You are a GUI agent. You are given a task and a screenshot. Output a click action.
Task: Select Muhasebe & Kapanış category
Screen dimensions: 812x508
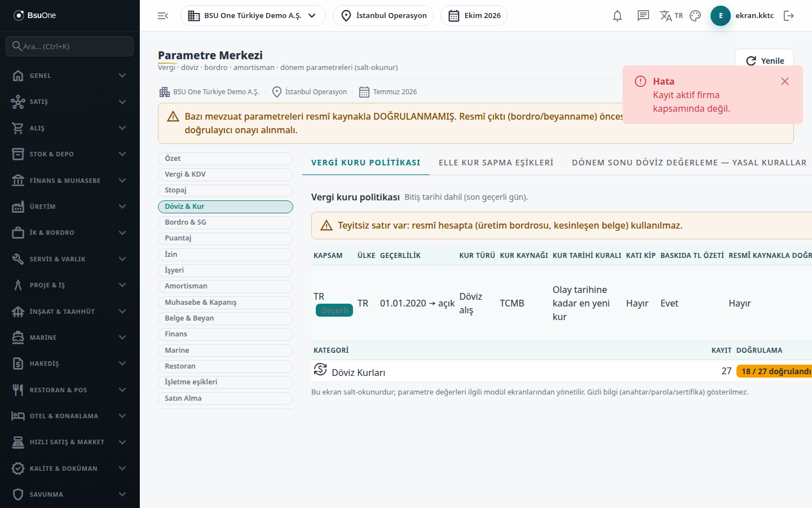pos(226,303)
